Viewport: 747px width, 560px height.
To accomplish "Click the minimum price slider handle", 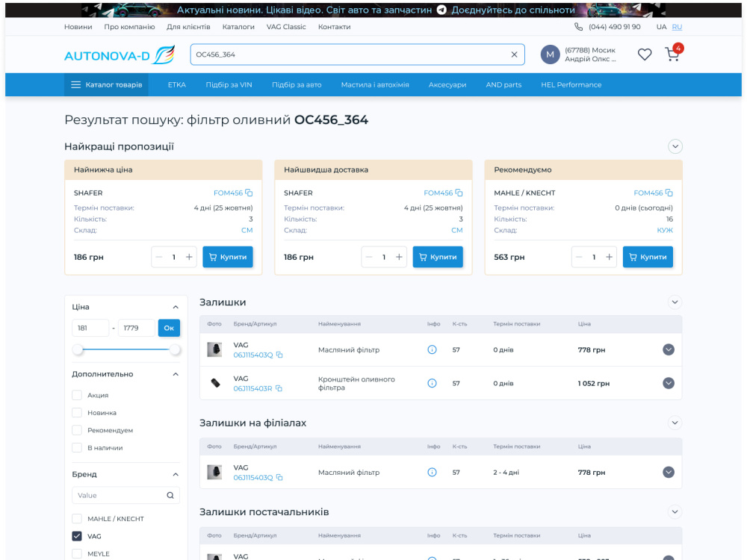I will click(78, 350).
